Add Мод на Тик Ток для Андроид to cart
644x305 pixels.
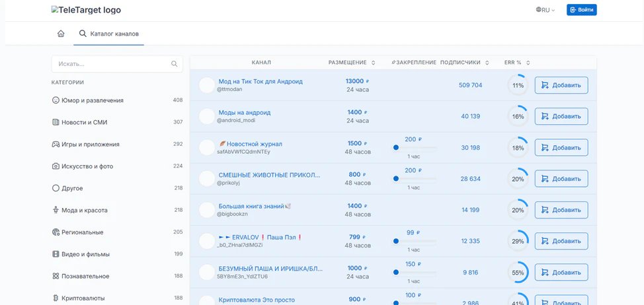[x=561, y=85]
